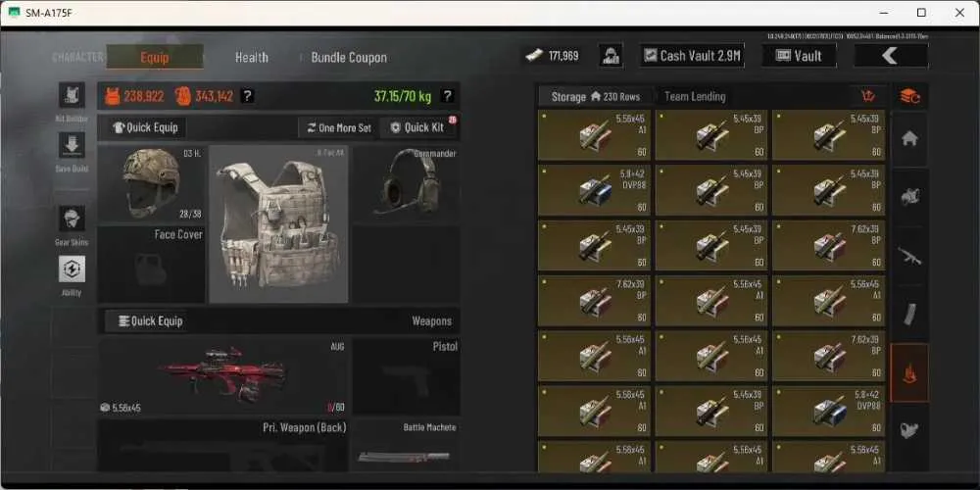Select the Storage 230 Rows tab
Image resolution: width=980 pixels, height=490 pixels.
[x=595, y=97]
